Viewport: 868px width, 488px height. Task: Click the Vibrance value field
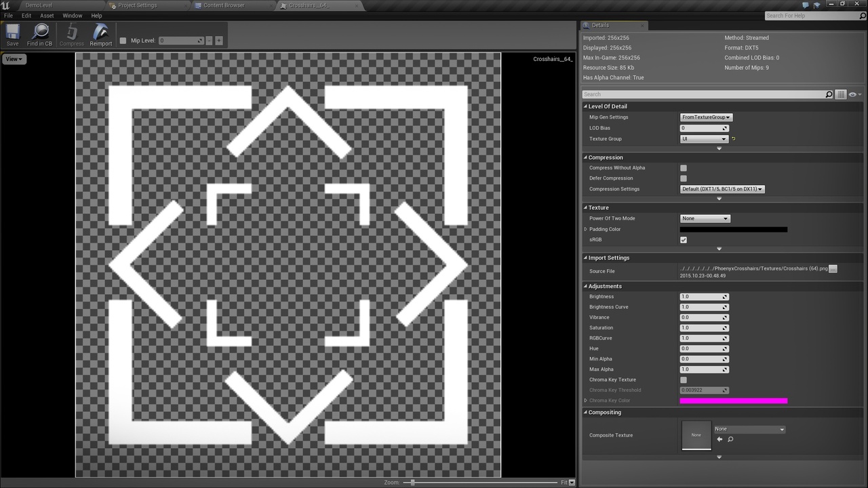tap(705, 317)
